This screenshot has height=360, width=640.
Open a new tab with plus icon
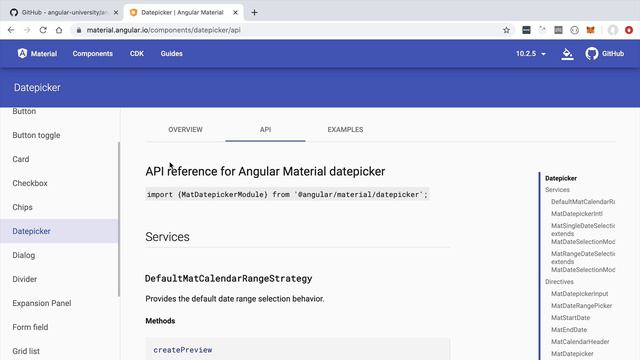[254, 13]
